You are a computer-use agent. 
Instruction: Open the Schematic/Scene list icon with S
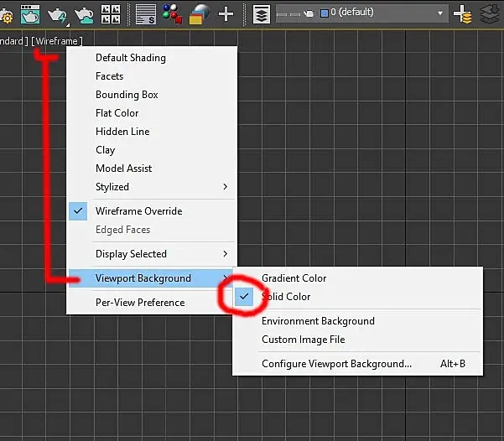click(146, 14)
